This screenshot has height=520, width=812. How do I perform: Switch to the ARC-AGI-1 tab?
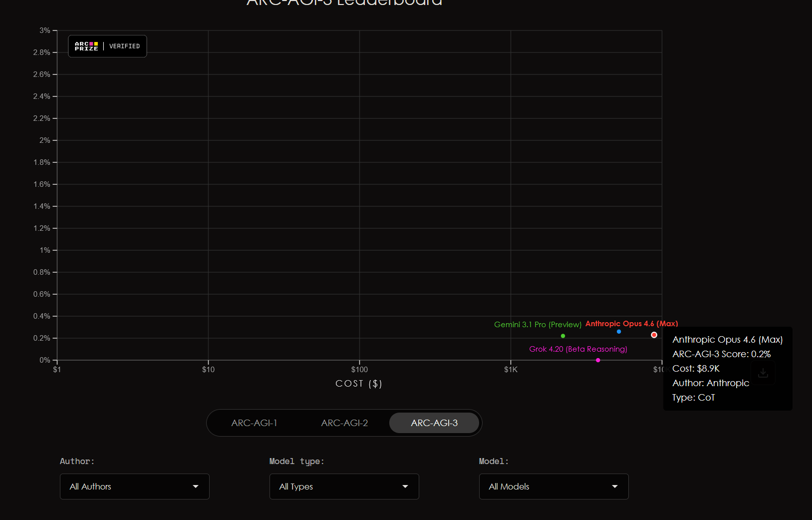coord(254,423)
